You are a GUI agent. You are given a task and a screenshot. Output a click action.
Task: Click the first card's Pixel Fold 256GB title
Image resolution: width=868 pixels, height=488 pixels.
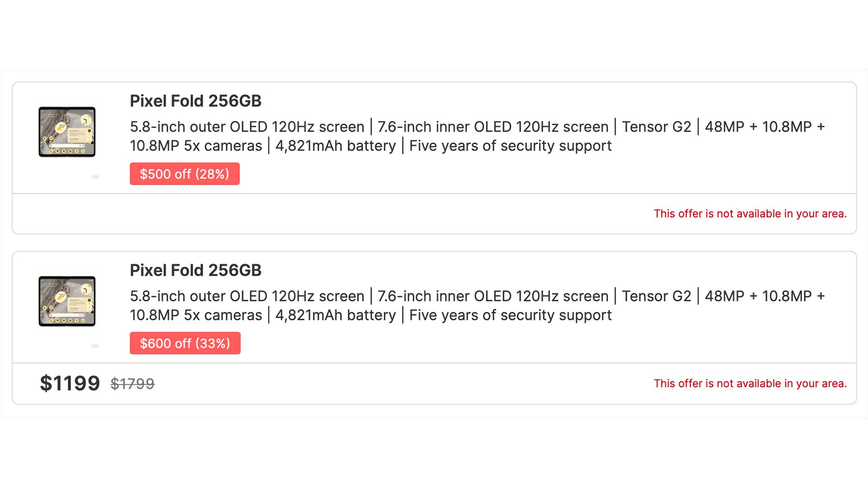pyautogui.click(x=195, y=101)
